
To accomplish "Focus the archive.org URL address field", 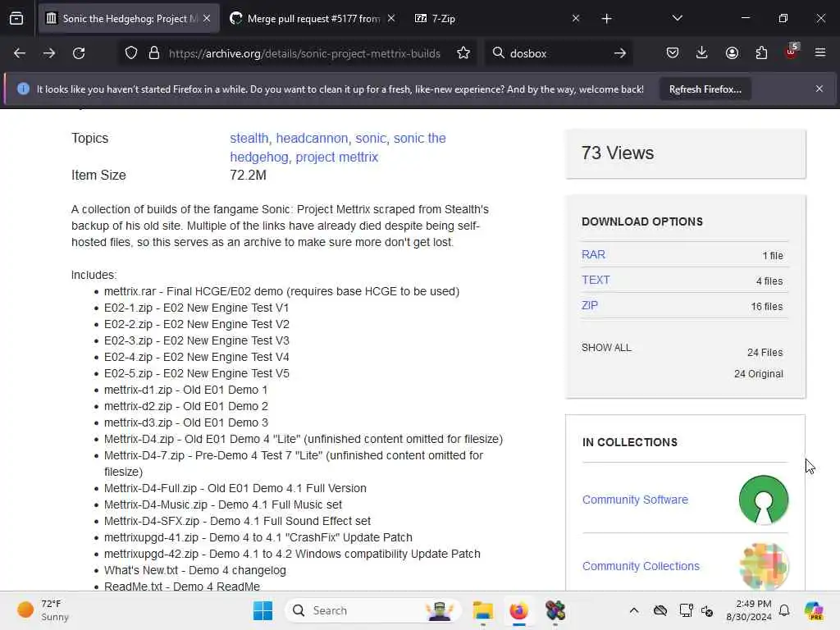I will point(304,53).
